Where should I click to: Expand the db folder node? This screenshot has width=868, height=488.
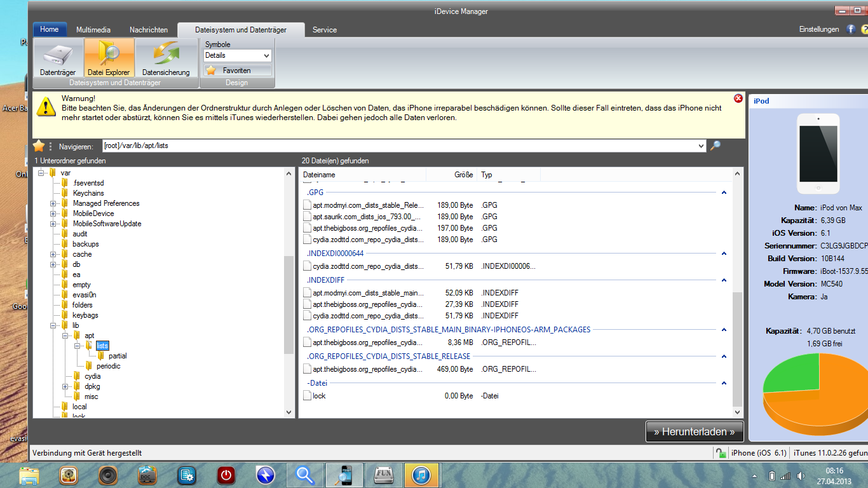tap(53, 264)
